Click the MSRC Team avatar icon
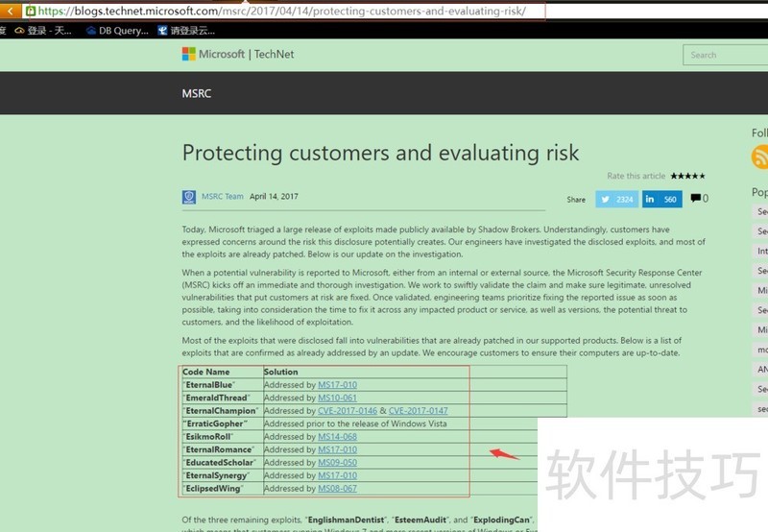Image resolution: width=768 pixels, height=532 pixels. [x=189, y=197]
